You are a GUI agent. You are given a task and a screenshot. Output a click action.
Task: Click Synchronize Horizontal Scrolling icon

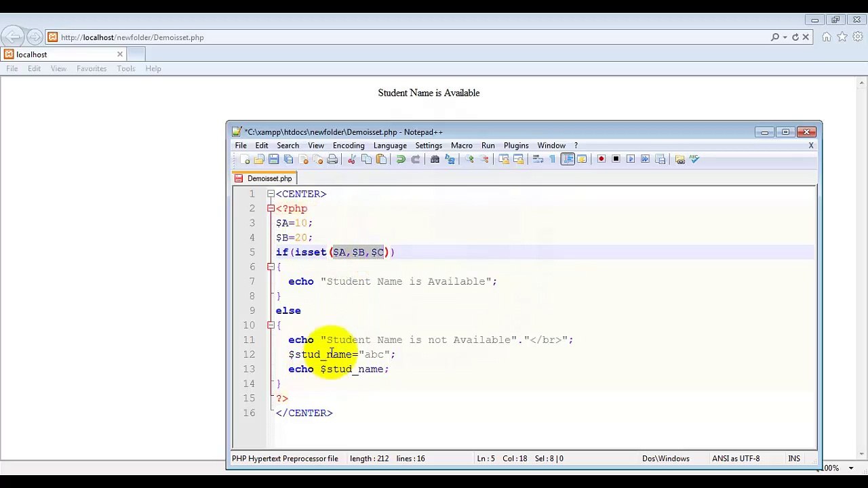(518, 159)
